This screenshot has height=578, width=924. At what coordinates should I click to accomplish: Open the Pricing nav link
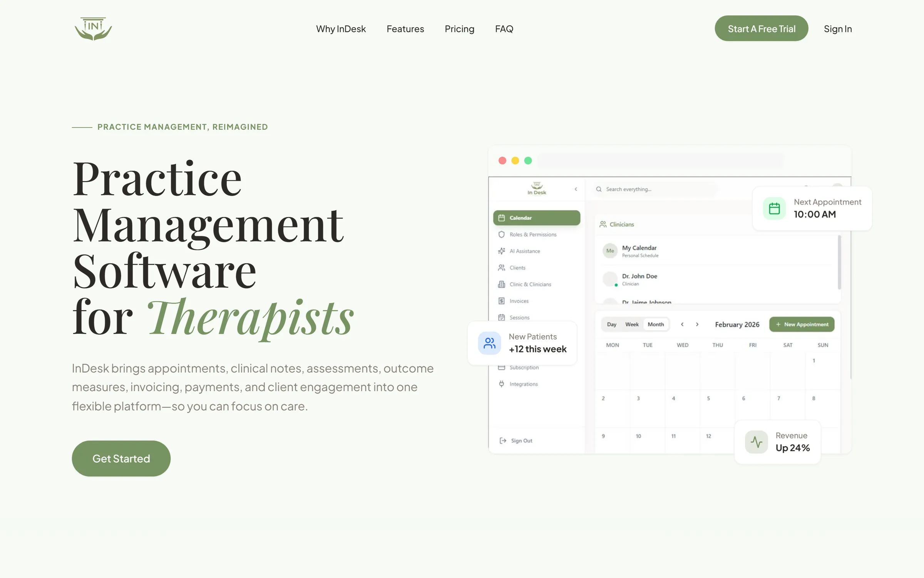point(459,29)
